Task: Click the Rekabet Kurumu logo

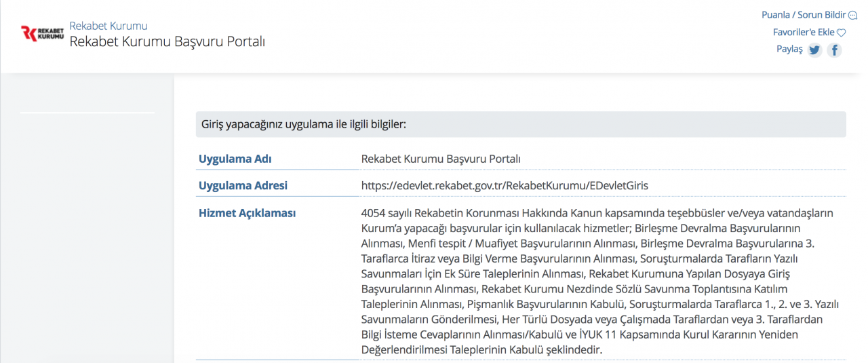Action: (42, 34)
